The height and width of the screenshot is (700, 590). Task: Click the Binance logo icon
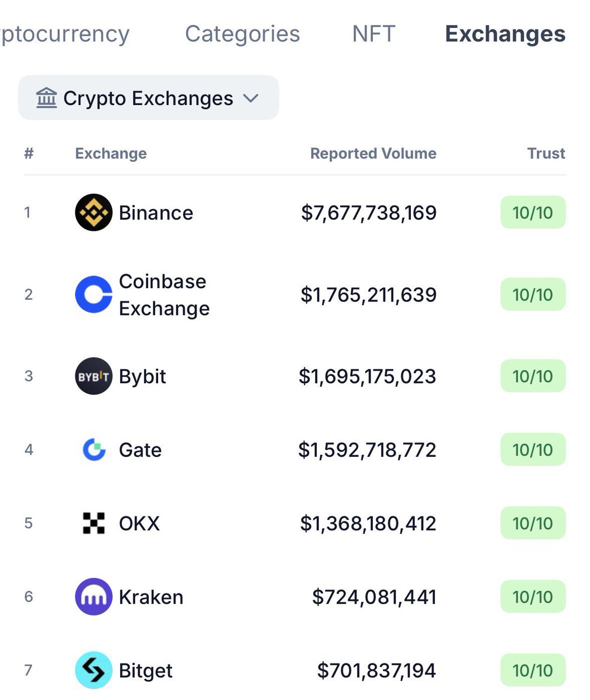point(93,212)
